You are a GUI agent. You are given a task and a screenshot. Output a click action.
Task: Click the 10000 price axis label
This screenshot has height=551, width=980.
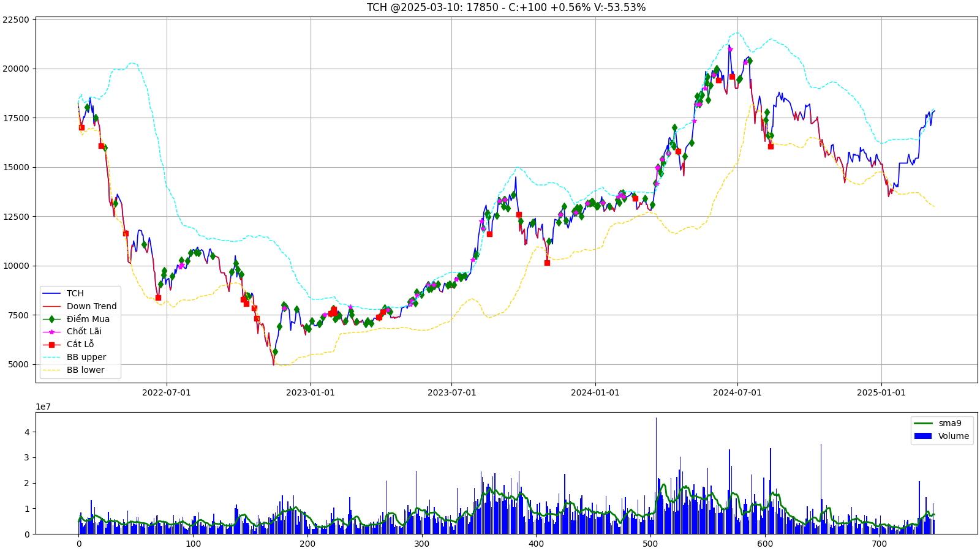16,266
